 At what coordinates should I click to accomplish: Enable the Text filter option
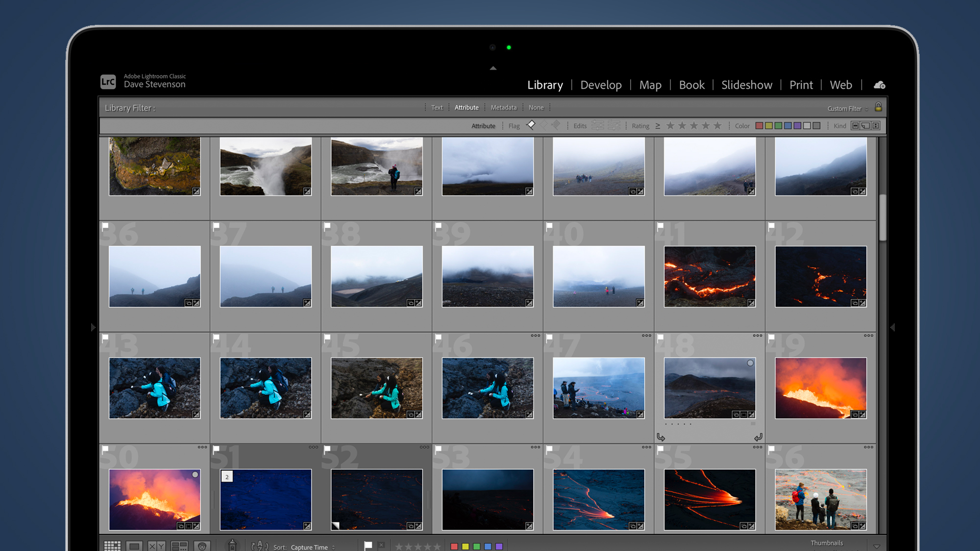point(436,108)
